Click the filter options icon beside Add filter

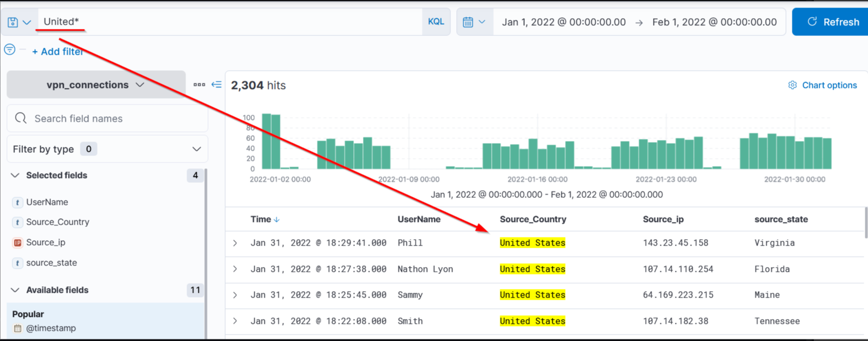point(10,50)
